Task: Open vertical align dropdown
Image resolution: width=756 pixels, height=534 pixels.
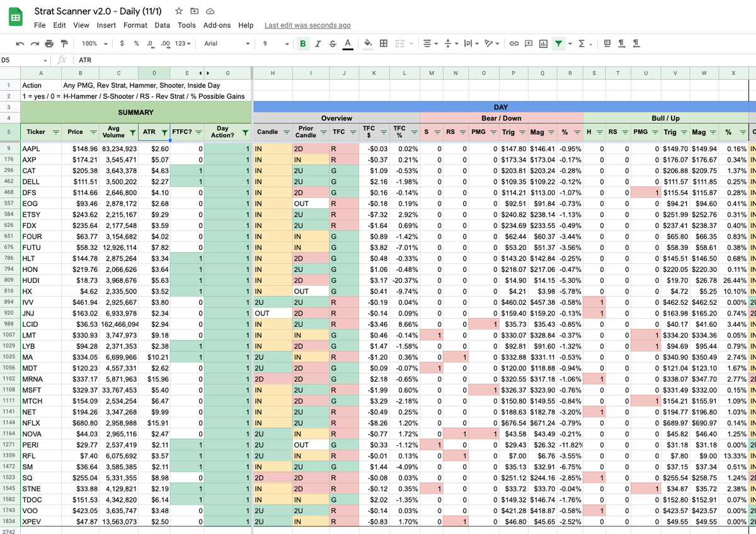Action: [451, 43]
